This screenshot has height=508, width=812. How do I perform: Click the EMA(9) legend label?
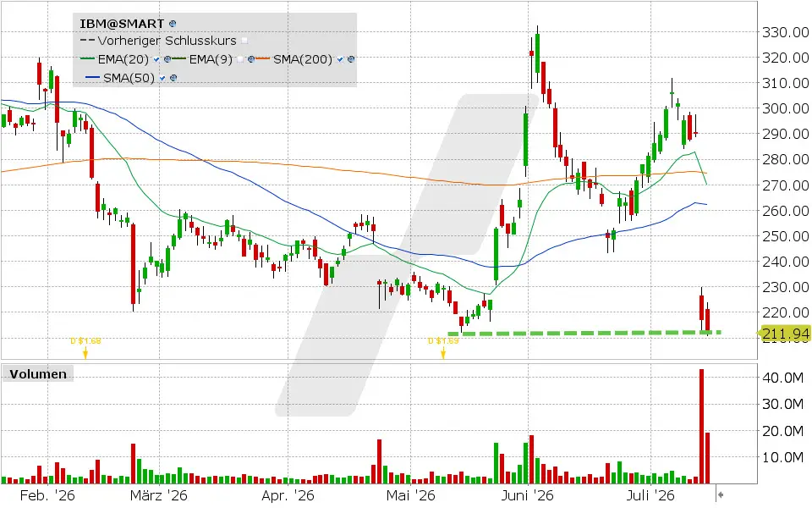click(x=211, y=59)
